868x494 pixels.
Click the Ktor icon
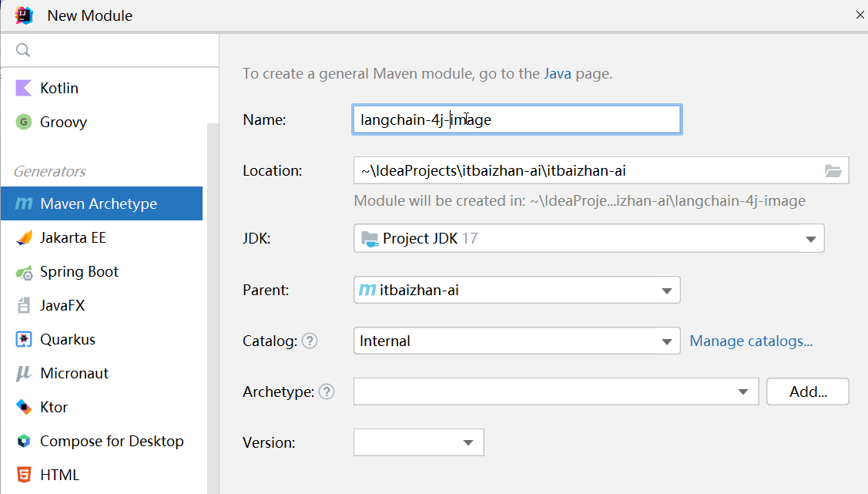pos(23,407)
